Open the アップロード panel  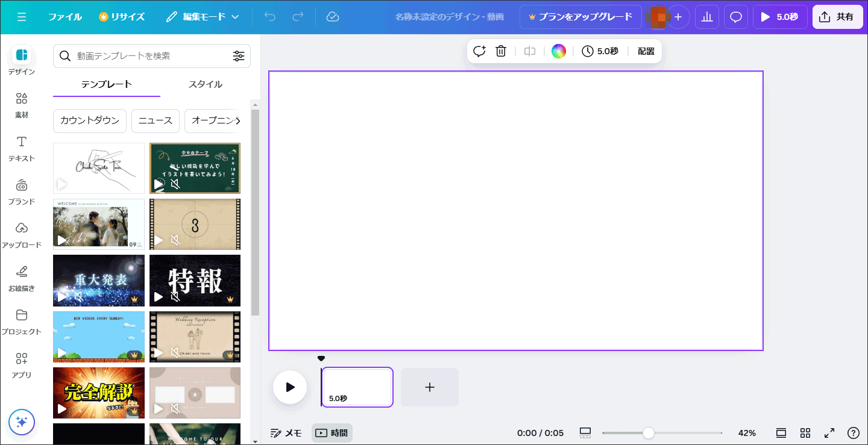point(22,235)
